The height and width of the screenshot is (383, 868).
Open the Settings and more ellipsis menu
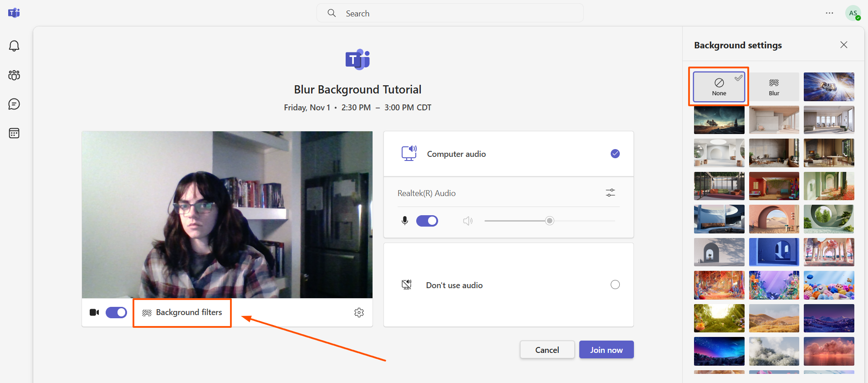click(x=829, y=13)
